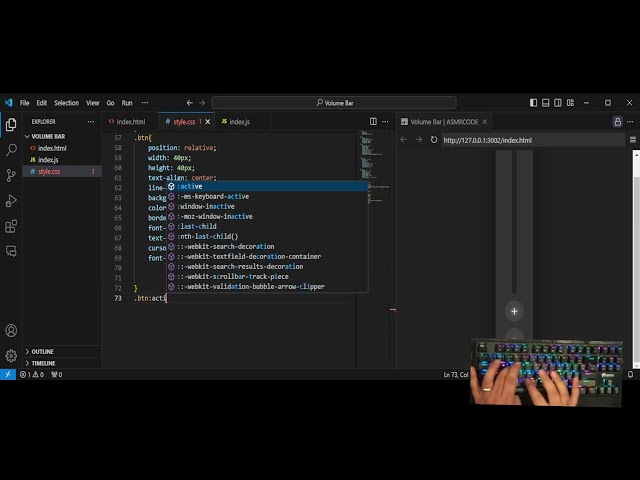Toggle secondary side bar layout icon

point(558,103)
